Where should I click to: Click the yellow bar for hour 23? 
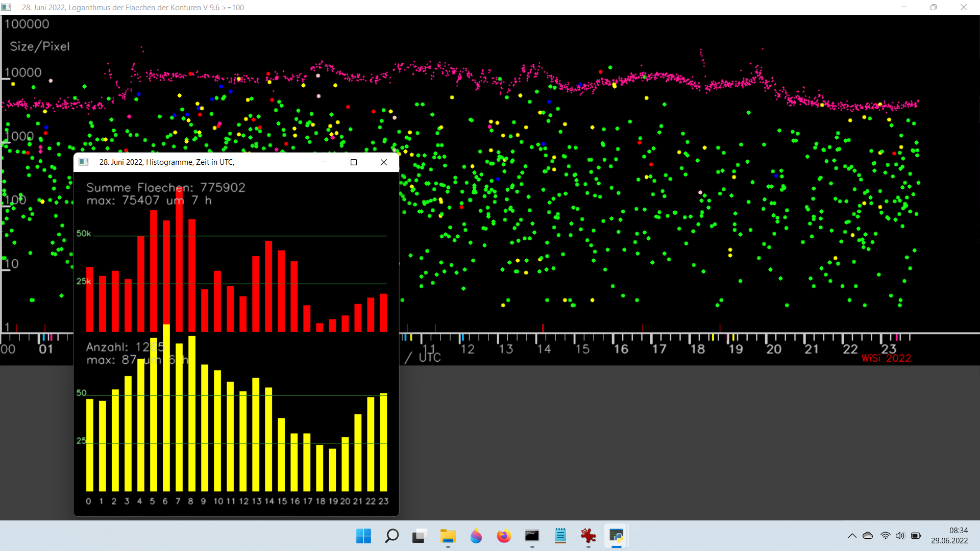pyautogui.click(x=383, y=442)
